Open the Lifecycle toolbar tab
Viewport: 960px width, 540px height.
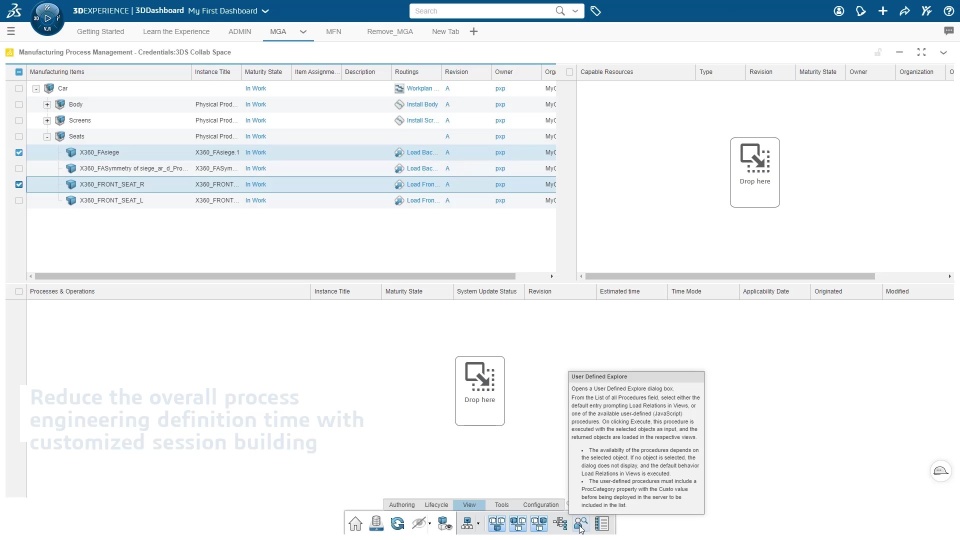(x=437, y=504)
